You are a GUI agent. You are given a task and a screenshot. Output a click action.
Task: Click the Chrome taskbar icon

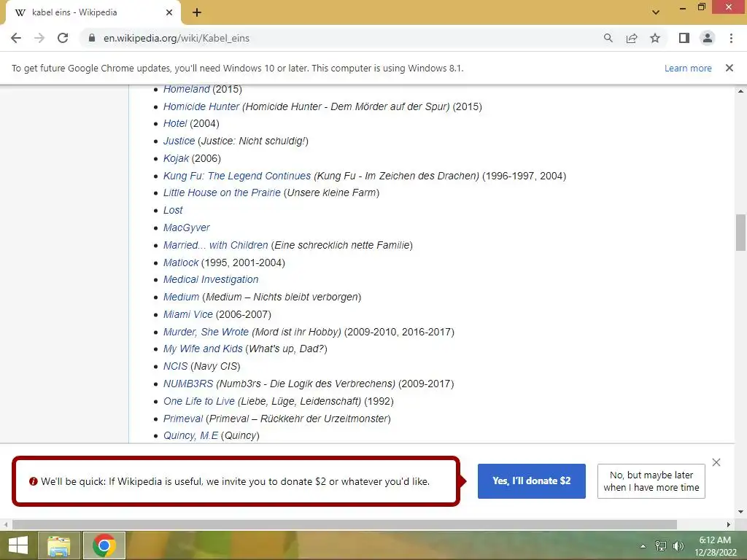point(104,545)
